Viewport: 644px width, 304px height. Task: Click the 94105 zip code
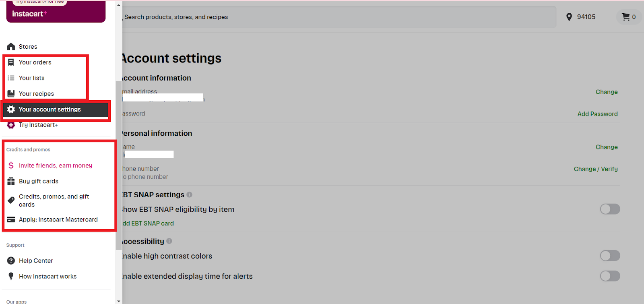tap(586, 17)
